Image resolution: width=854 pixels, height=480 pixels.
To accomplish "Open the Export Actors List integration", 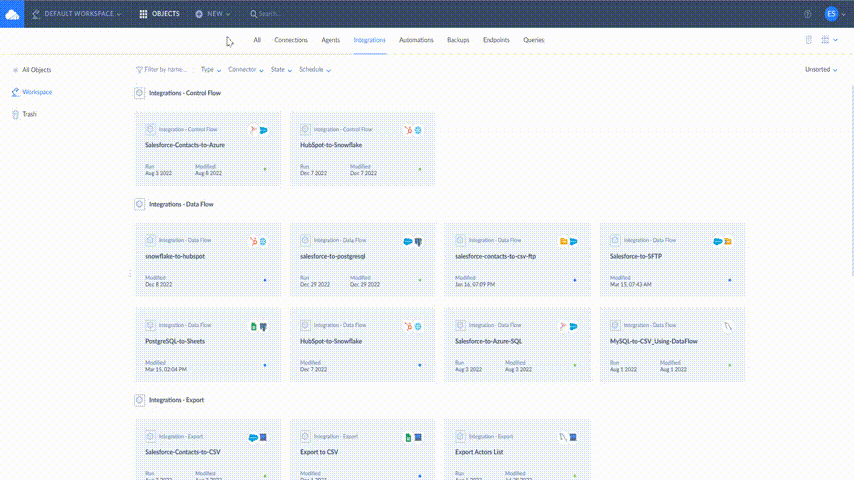I will [x=517, y=449].
